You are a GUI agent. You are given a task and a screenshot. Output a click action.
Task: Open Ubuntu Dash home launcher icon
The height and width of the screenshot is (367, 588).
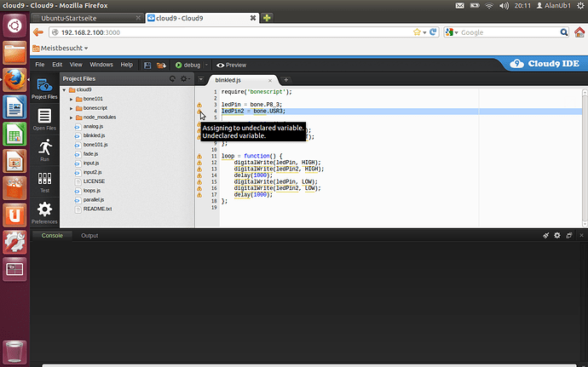(14, 26)
